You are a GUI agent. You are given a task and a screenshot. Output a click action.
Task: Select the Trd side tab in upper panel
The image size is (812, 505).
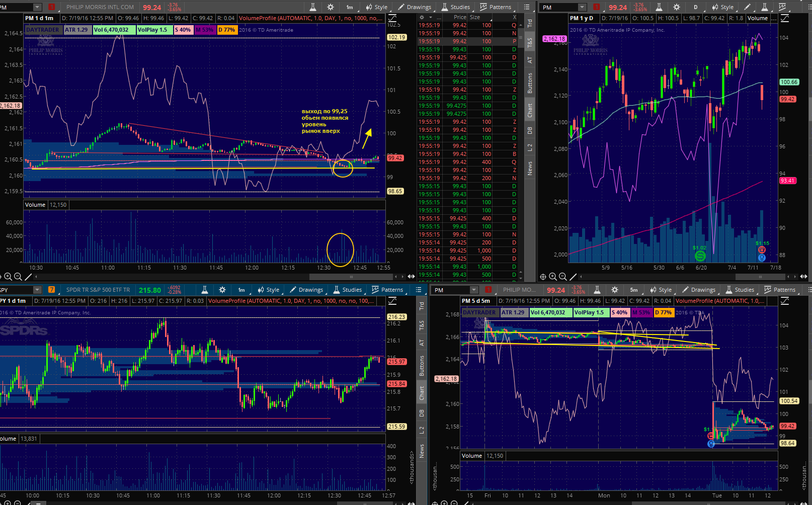click(x=530, y=23)
